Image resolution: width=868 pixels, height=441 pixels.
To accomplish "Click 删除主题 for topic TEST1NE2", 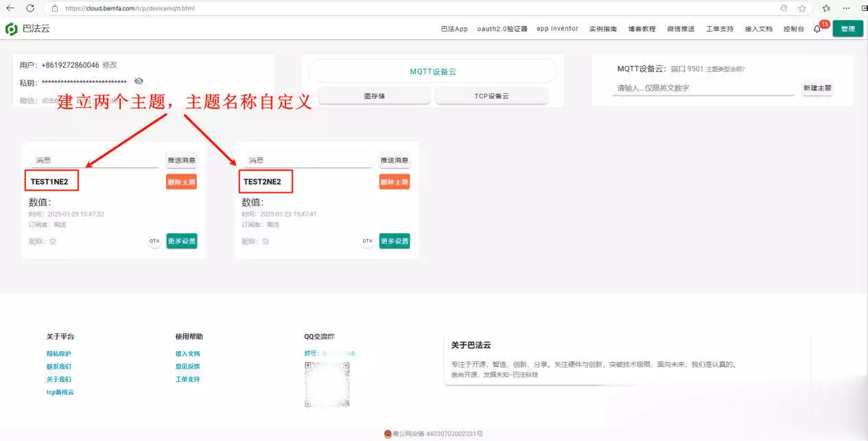I will click(181, 182).
